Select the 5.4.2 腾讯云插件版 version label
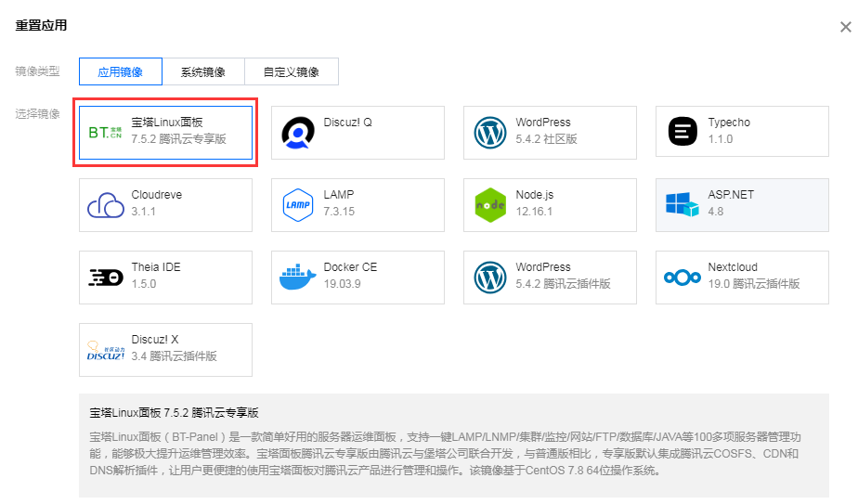This screenshot has height=504, width=858. 563,284
